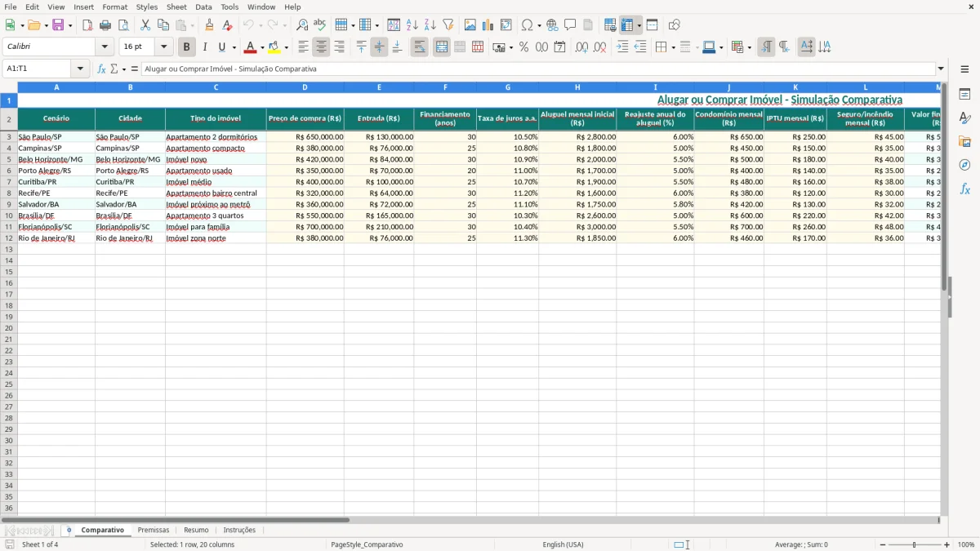Format cells as date
The width and height of the screenshot is (980, 551).
click(x=559, y=47)
